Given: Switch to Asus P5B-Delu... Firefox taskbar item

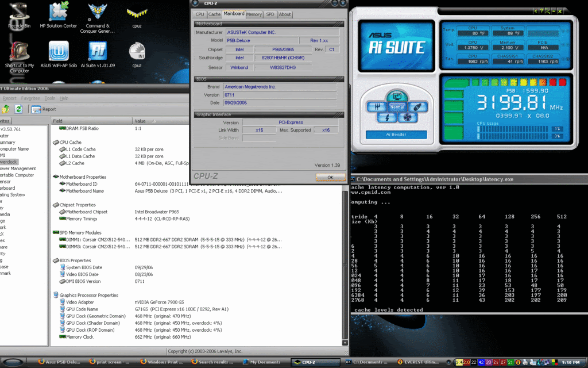Looking at the screenshot, I should pyautogui.click(x=59, y=362).
